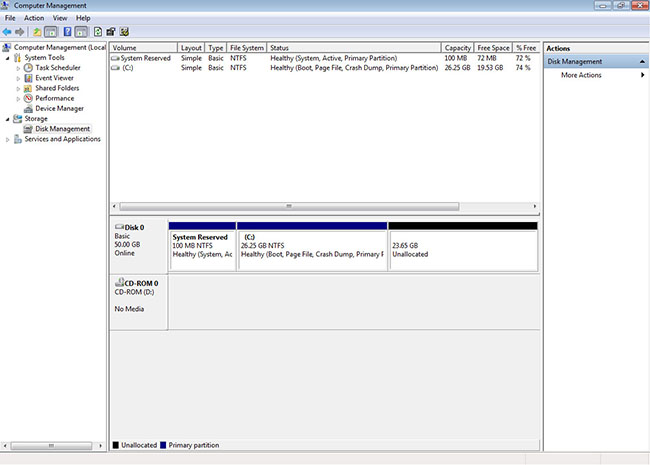
Task: Sort by the Volume column header
Action: 143,48
